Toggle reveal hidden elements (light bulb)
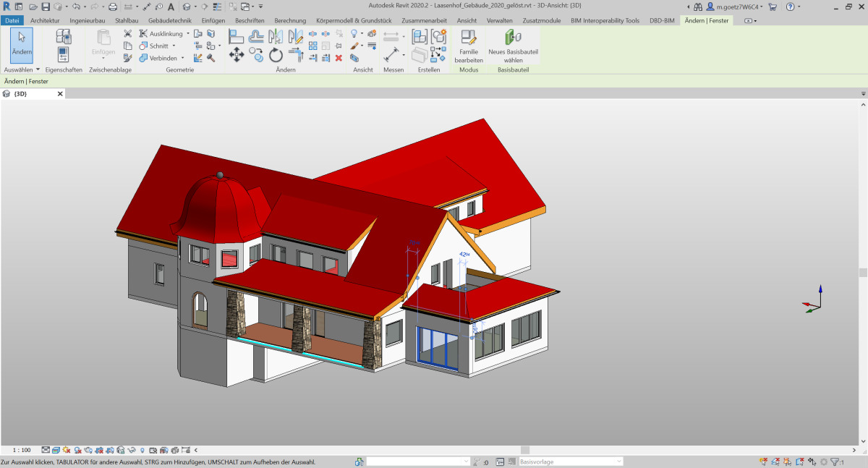The width and height of the screenshot is (868, 468). (142, 451)
